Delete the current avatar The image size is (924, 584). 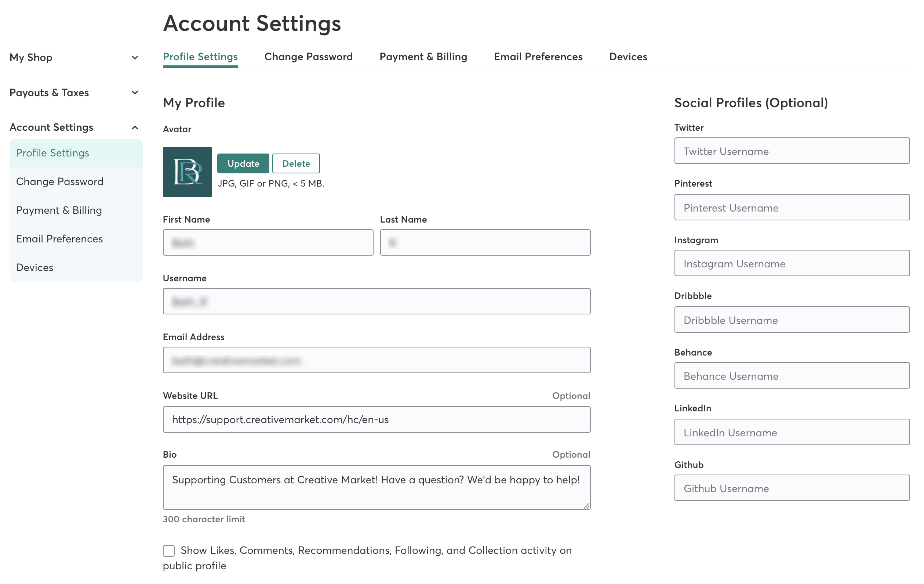pyautogui.click(x=296, y=163)
